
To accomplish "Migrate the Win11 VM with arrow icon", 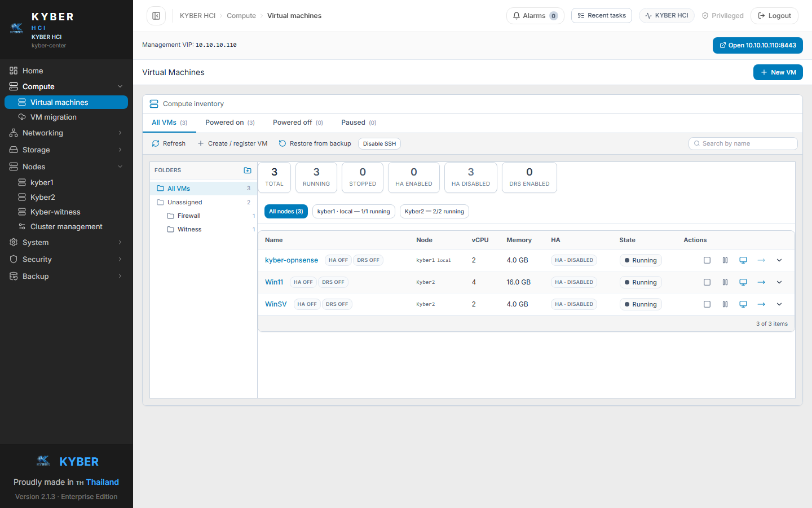I will click(761, 282).
